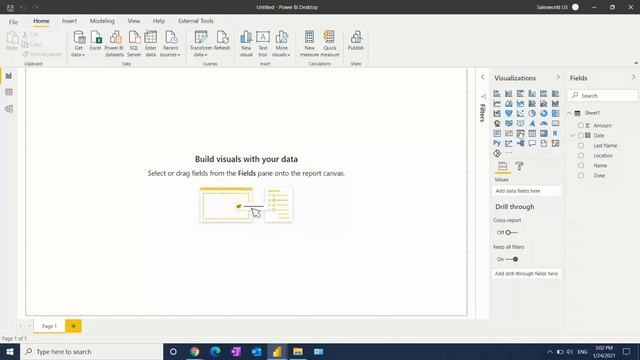The height and width of the screenshot is (360, 640).
Task: Insert a Text box
Action: 263,43
